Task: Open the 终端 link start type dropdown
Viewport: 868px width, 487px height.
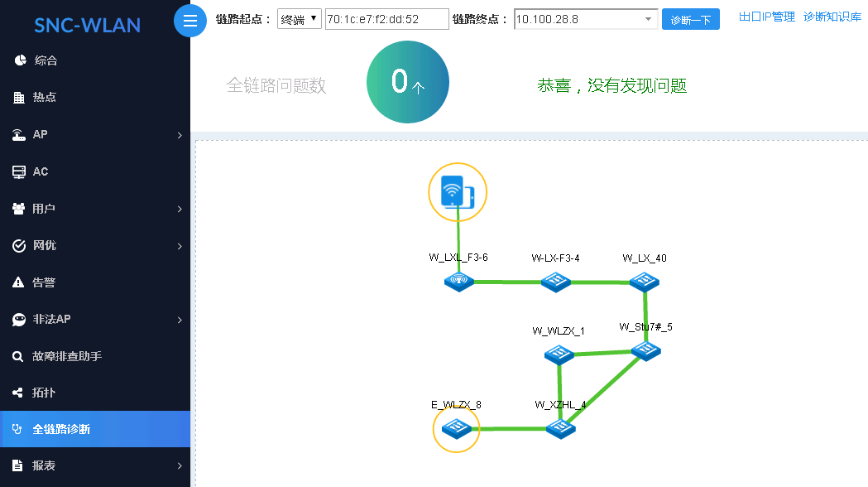Action: tap(299, 19)
